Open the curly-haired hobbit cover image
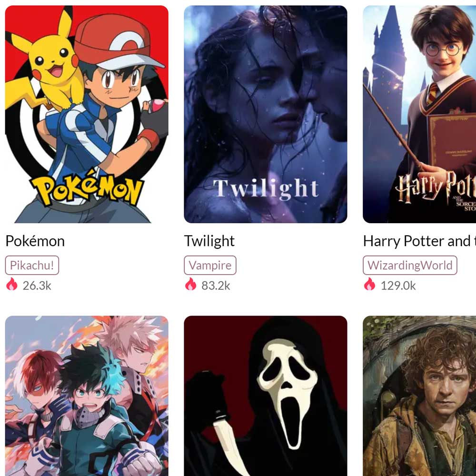 pos(419,396)
